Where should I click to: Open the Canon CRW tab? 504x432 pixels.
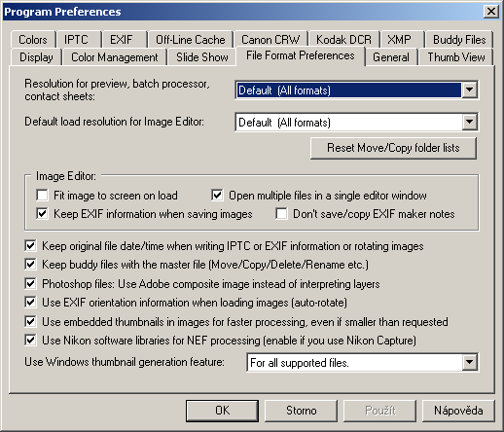(270, 40)
